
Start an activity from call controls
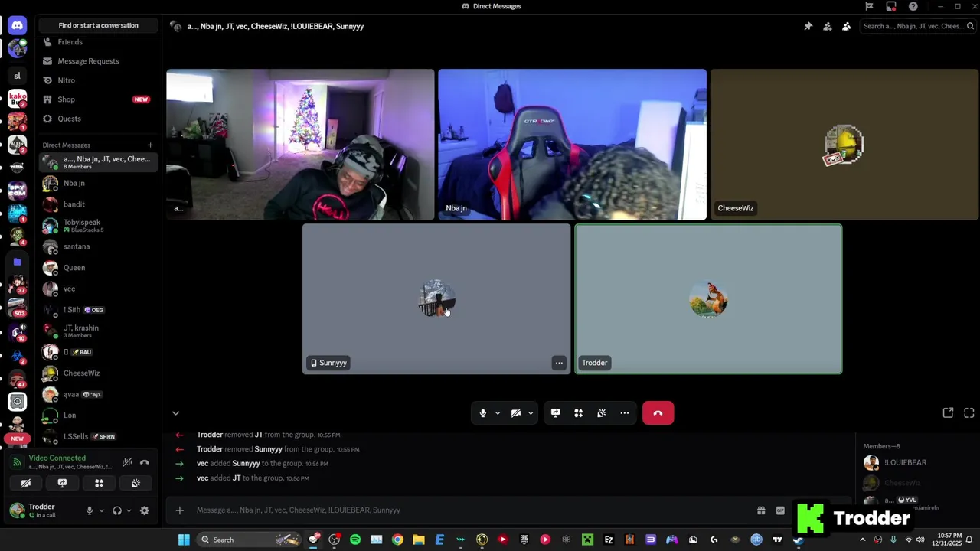pyautogui.click(x=579, y=413)
